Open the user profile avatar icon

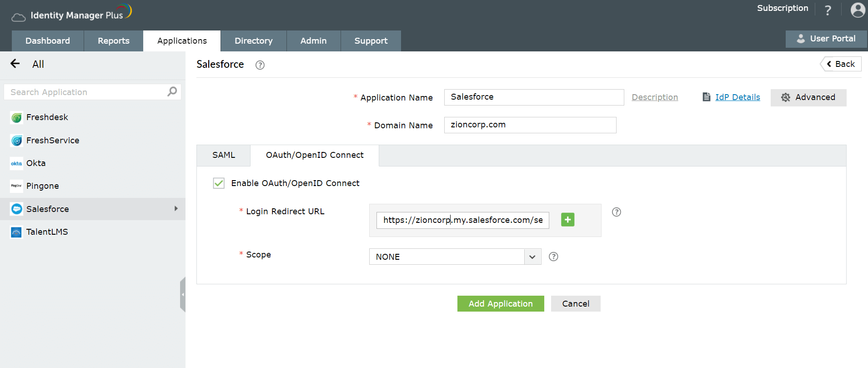pos(858,10)
